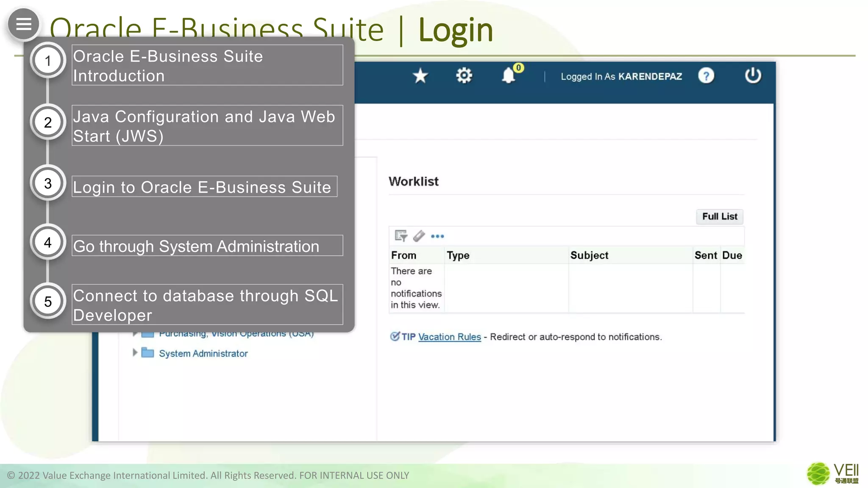Click the Favorites star icon
Viewport: 868px width, 488px height.
(x=420, y=76)
